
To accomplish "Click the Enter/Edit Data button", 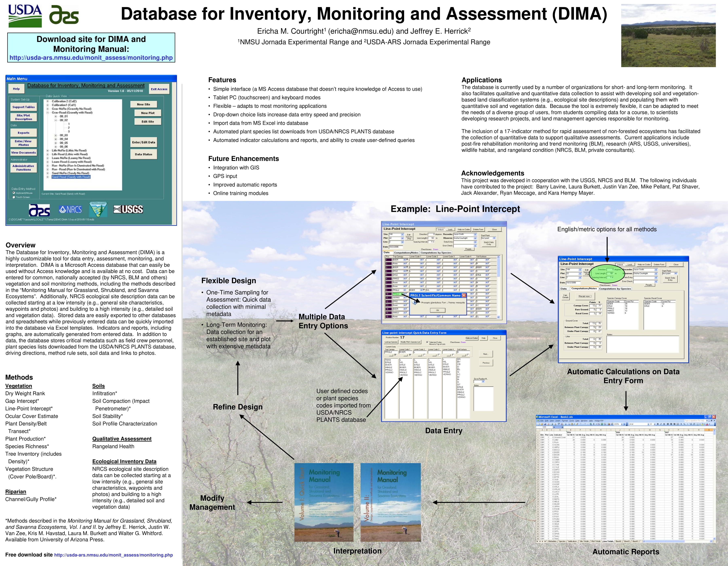I will 143,142.
